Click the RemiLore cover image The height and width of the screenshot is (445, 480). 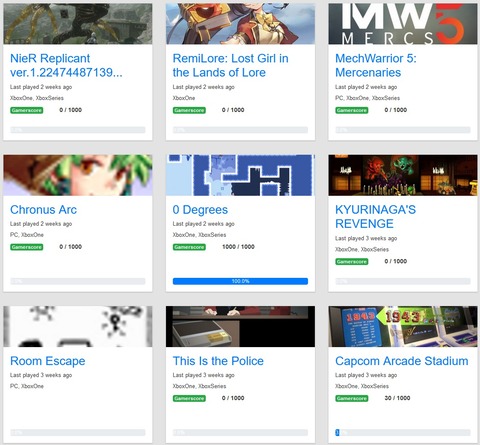pos(240,24)
